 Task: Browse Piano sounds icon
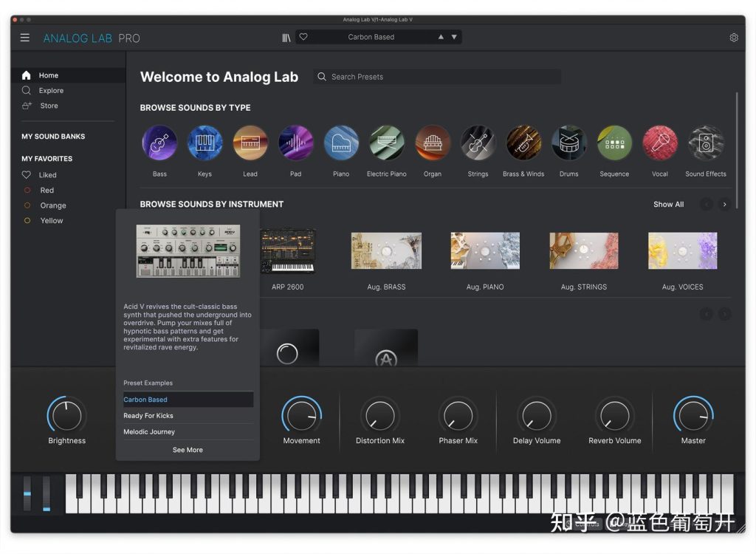click(x=341, y=143)
